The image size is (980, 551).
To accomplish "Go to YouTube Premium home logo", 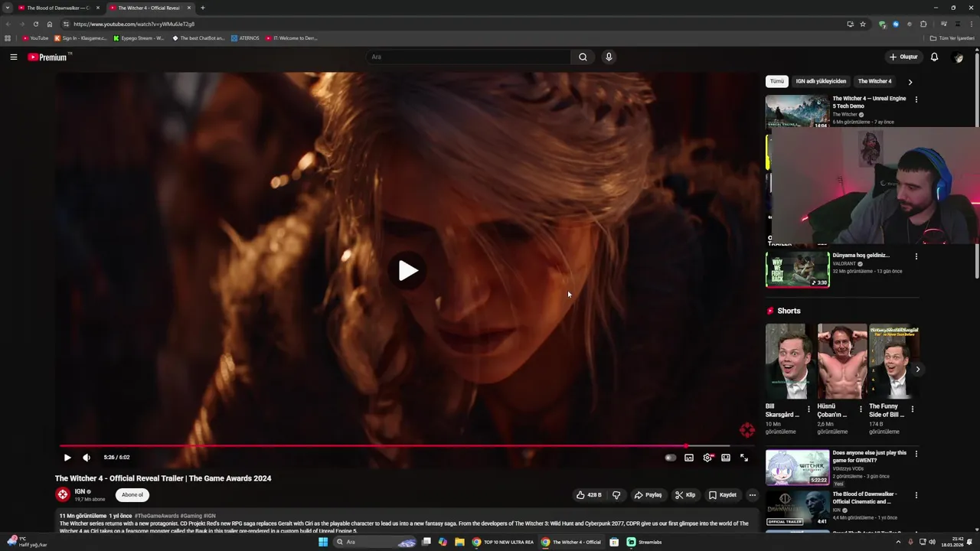I will [49, 57].
